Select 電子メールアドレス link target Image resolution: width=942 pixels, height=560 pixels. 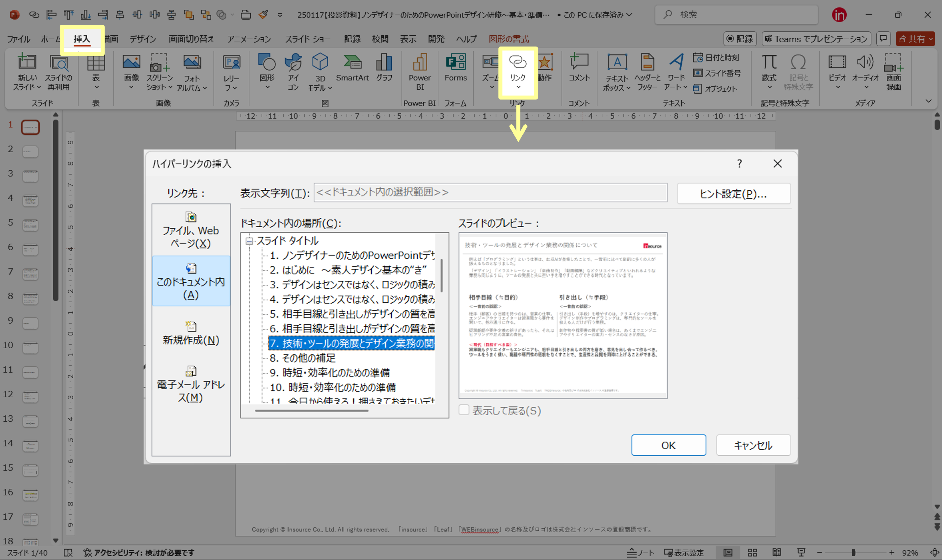(x=191, y=384)
